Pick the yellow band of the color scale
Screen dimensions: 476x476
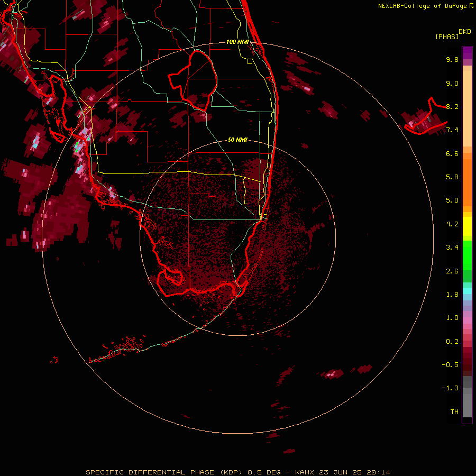[x=467, y=226]
